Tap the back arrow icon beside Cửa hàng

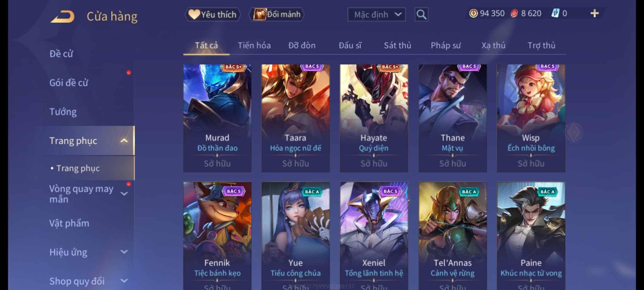pos(62,17)
